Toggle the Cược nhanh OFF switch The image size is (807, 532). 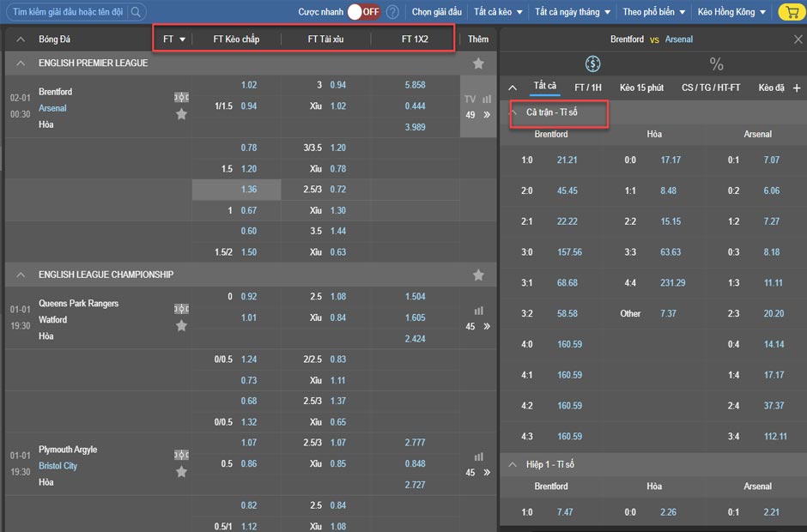click(363, 12)
